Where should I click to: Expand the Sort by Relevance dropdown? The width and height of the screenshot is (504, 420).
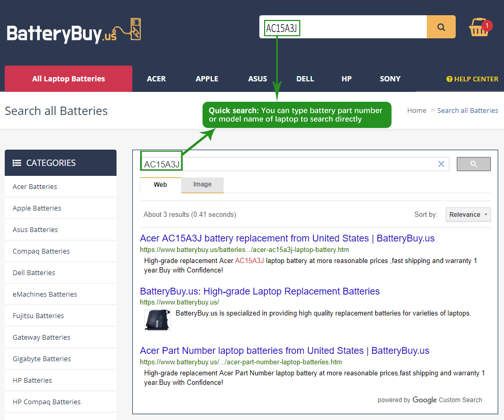[468, 214]
